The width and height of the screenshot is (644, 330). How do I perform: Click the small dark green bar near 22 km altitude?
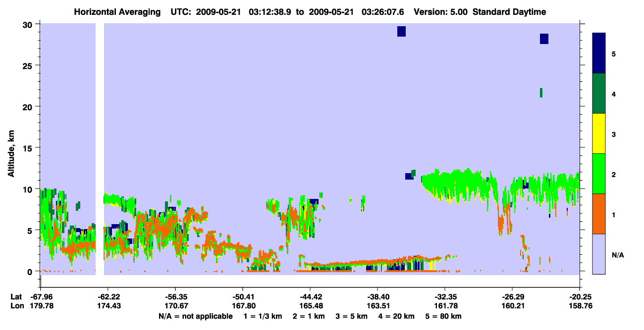[541, 93]
